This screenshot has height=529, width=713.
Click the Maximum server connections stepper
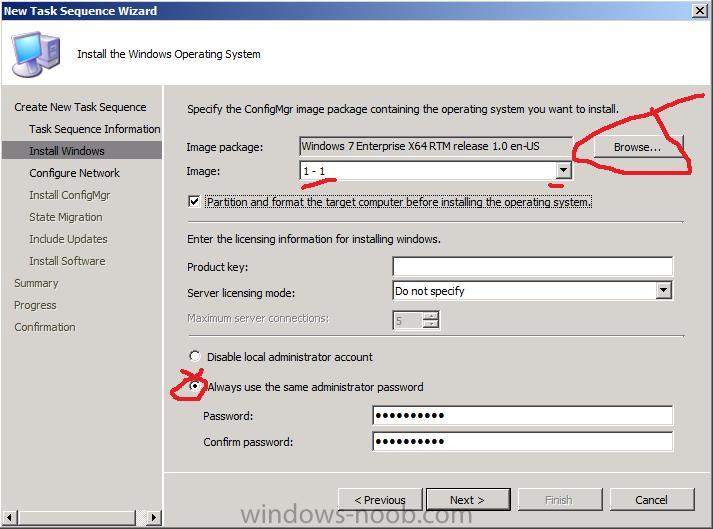pyautogui.click(x=430, y=320)
